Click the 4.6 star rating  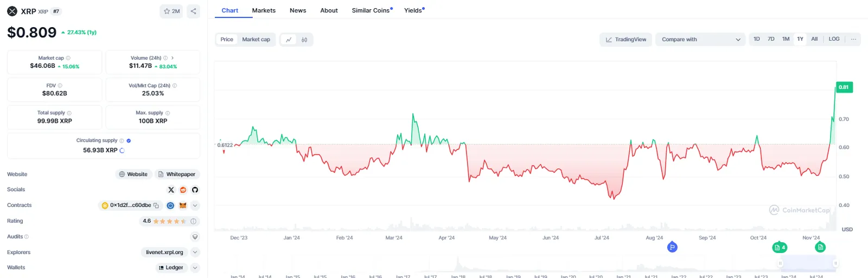(164, 222)
